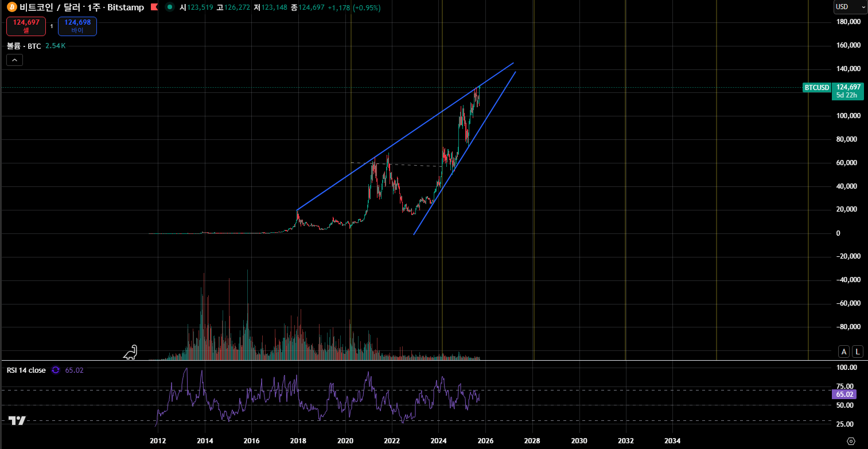Viewport: 868px width, 449px height.
Task: Toggle auto scale with the A button
Action: tap(844, 352)
